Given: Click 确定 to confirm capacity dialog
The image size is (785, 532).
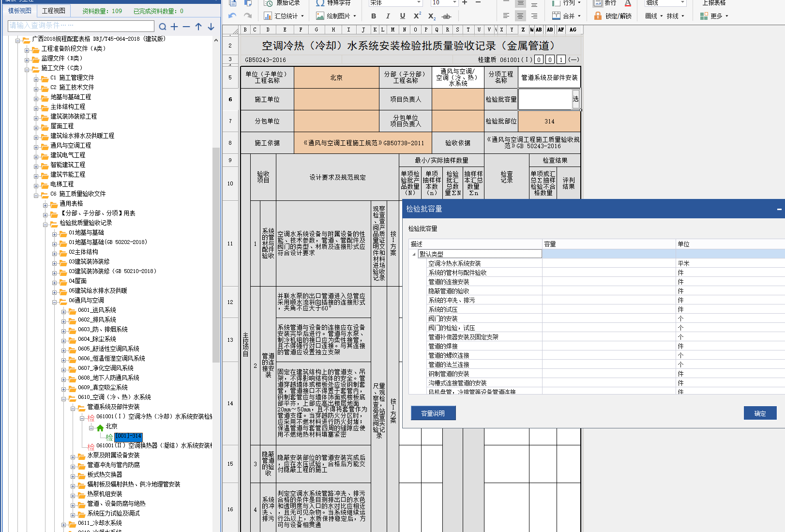Looking at the screenshot, I should pyautogui.click(x=760, y=413).
